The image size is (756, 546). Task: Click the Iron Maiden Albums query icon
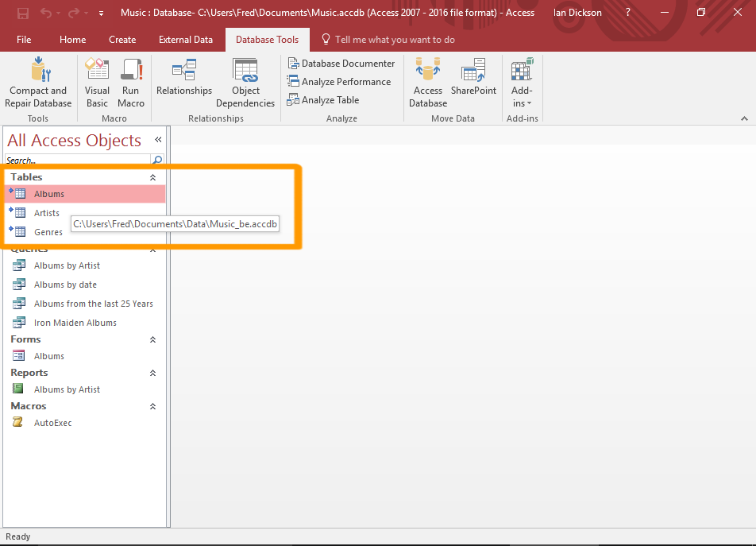(x=19, y=322)
